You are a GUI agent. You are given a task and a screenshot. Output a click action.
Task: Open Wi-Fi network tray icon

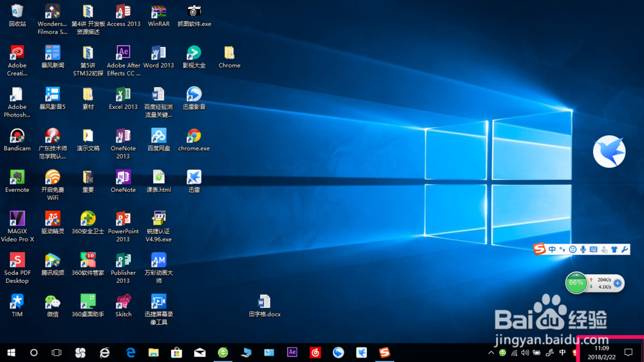coord(514,352)
